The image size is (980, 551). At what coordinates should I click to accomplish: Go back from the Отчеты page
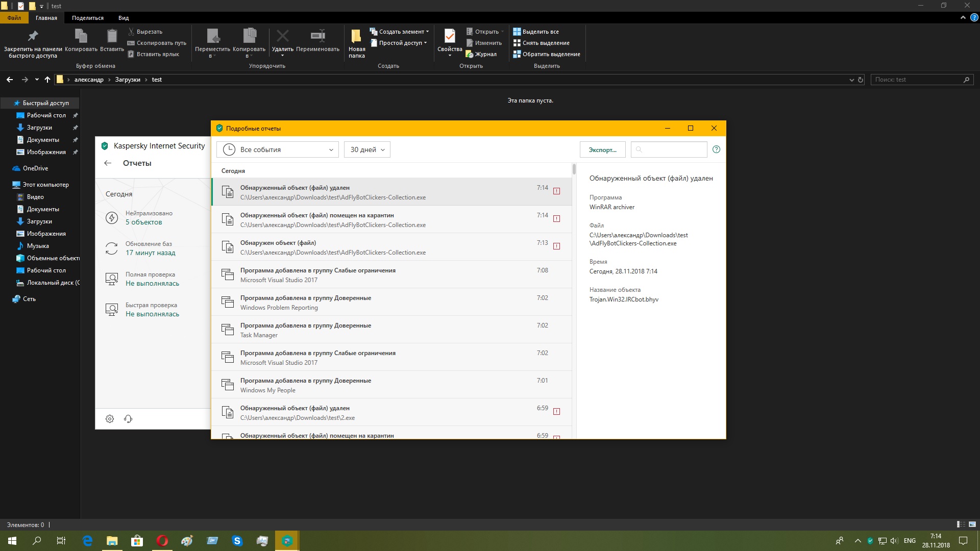pyautogui.click(x=108, y=163)
